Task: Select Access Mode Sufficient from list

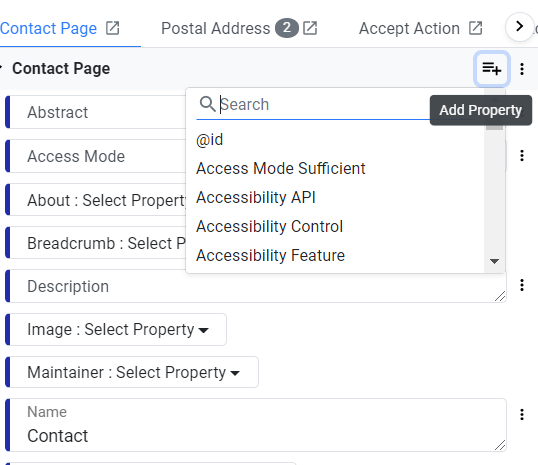Action: tap(280, 168)
